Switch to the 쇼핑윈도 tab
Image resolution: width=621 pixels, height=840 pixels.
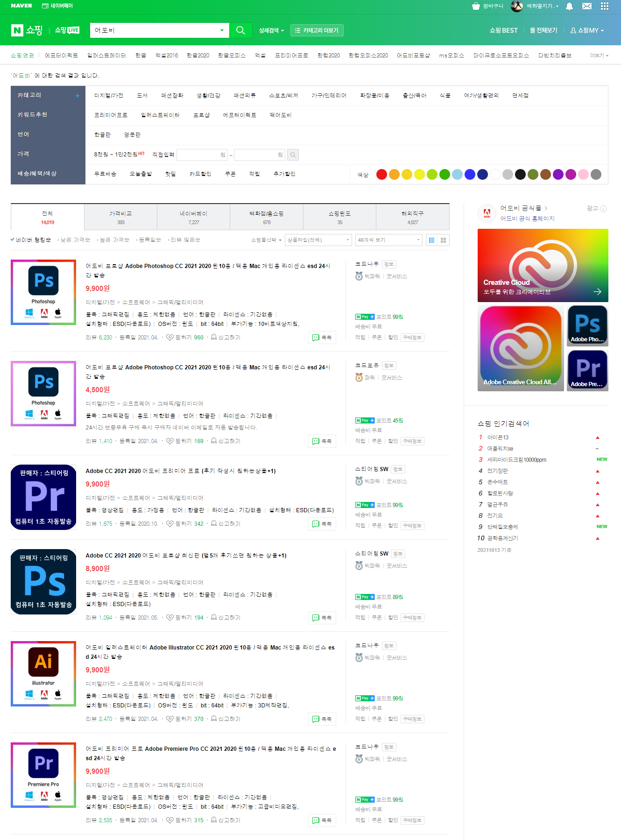(339, 217)
